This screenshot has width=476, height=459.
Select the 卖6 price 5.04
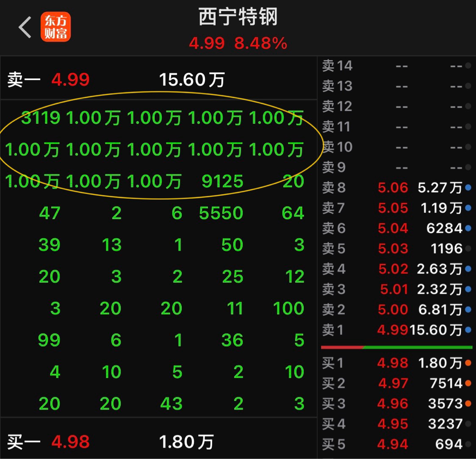(393, 228)
